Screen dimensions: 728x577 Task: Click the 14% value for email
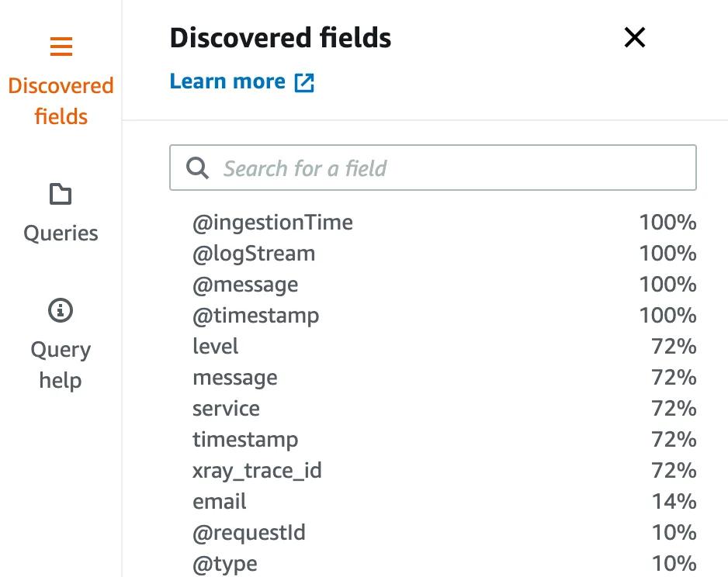674,502
